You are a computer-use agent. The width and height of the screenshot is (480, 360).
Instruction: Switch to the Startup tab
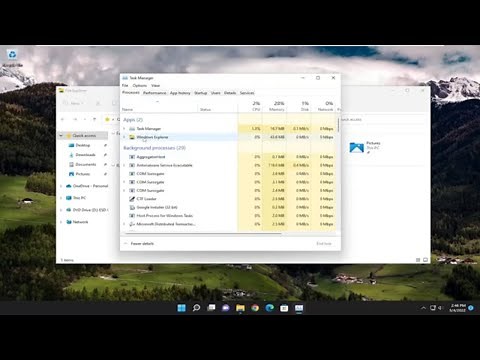[201, 93]
